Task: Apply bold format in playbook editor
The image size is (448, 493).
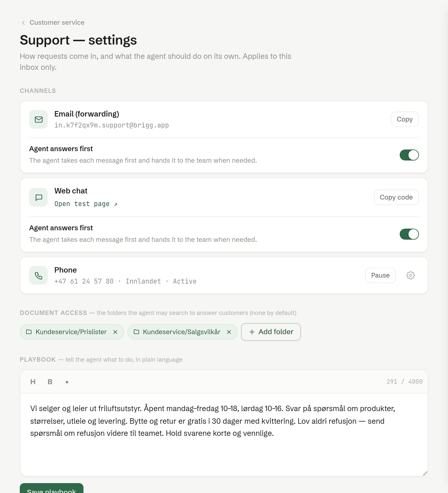Action: pos(50,382)
